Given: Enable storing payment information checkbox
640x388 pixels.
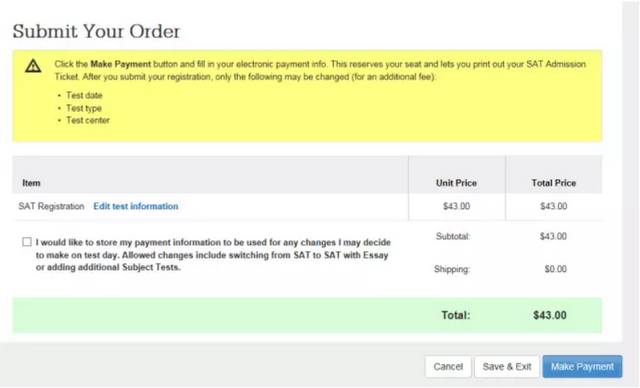Looking at the screenshot, I should (27, 242).
